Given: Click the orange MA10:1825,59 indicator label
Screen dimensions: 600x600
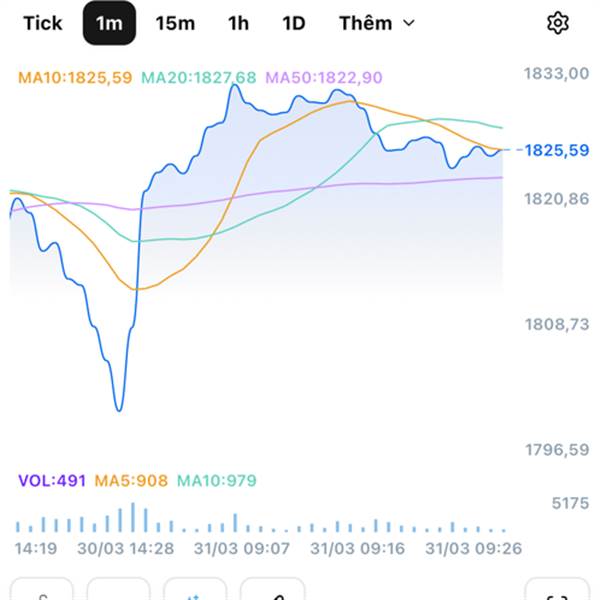Looking at the screenshot, I should click(75, 77).
